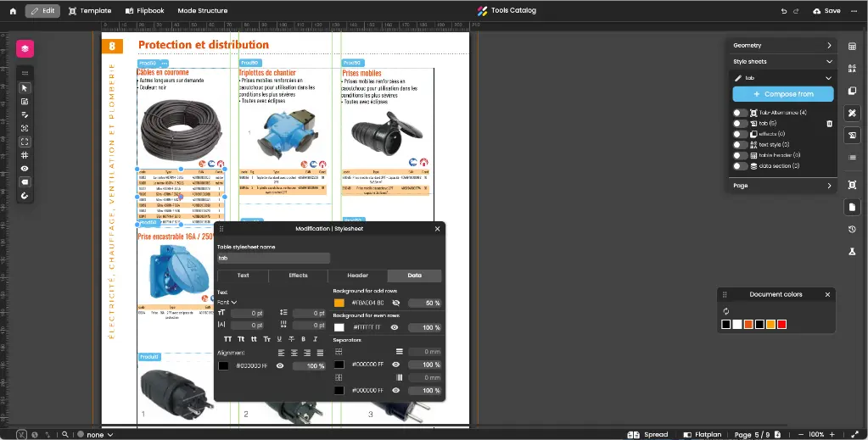Viewport: 868px width, 440px height.
Task: Go to home via the house icon
Action: coord(13,11)
